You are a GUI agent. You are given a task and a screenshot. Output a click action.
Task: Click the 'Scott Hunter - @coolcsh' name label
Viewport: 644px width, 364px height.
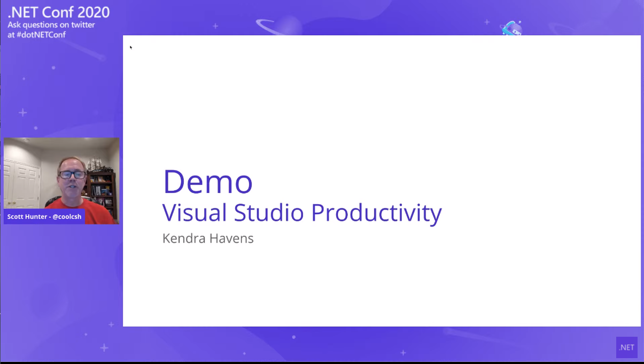point(44,216)
